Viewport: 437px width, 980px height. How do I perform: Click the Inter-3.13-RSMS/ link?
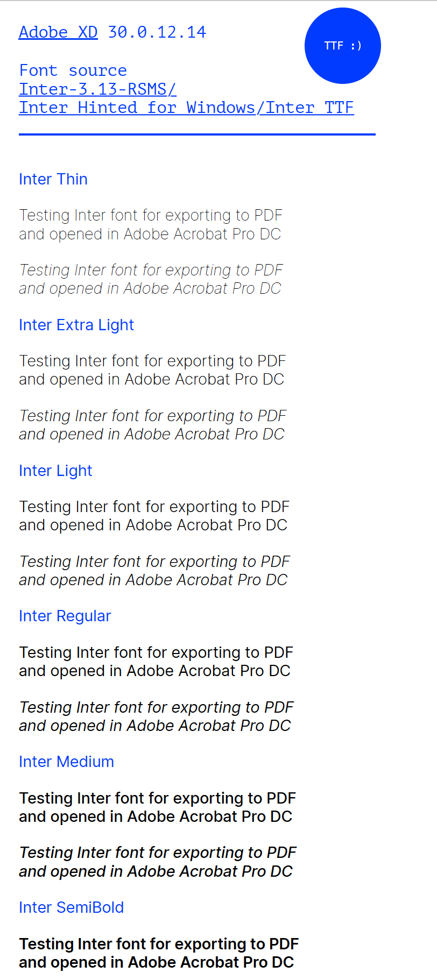pos(97,89)
